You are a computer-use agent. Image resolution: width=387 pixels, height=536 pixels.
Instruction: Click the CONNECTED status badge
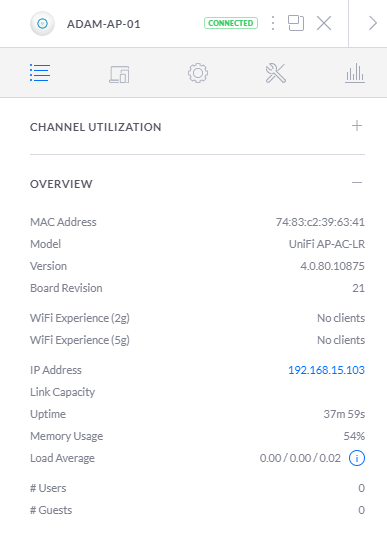tap(231, 23)
